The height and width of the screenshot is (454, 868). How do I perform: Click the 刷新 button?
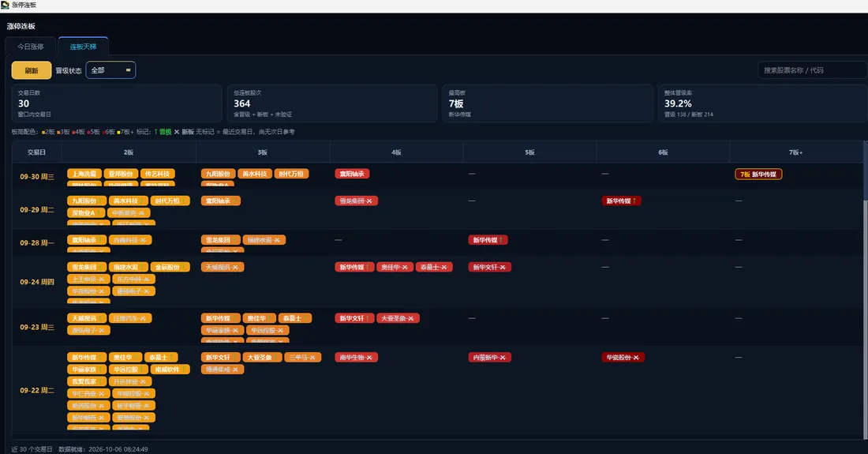pyautogui.click(x=32, y=70)
